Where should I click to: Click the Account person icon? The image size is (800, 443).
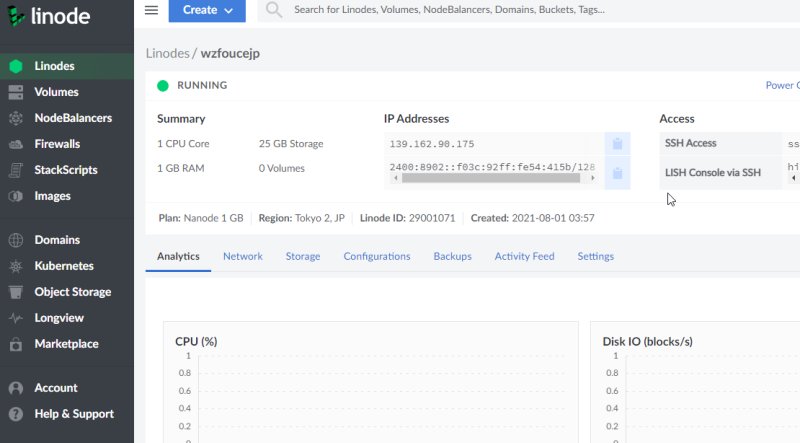coord(16,388)
